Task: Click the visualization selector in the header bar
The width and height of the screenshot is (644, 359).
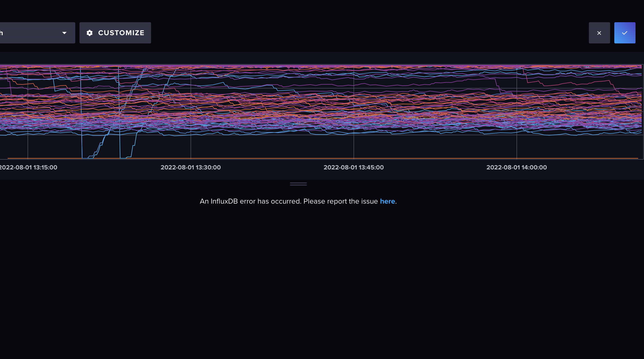Action: pos(37,33)
